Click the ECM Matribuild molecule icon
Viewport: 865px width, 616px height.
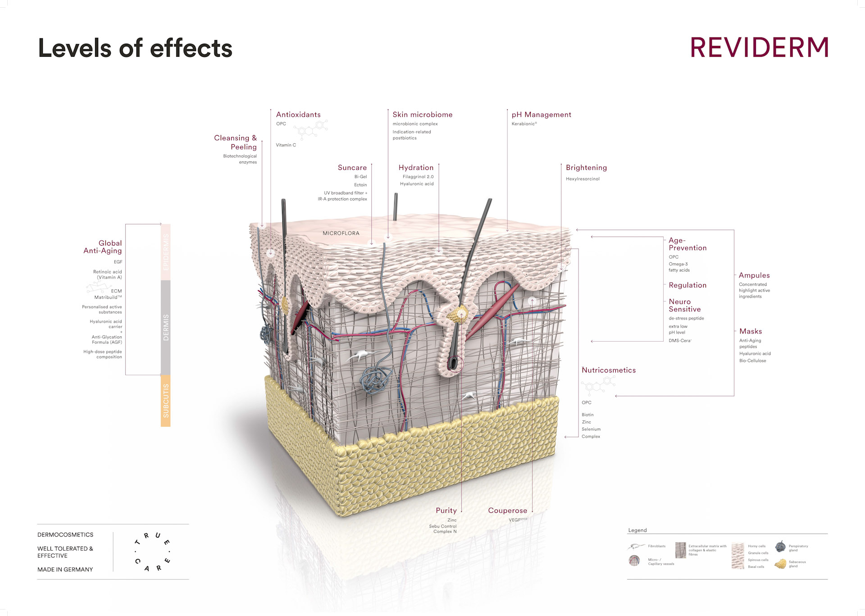coord(99,287)
